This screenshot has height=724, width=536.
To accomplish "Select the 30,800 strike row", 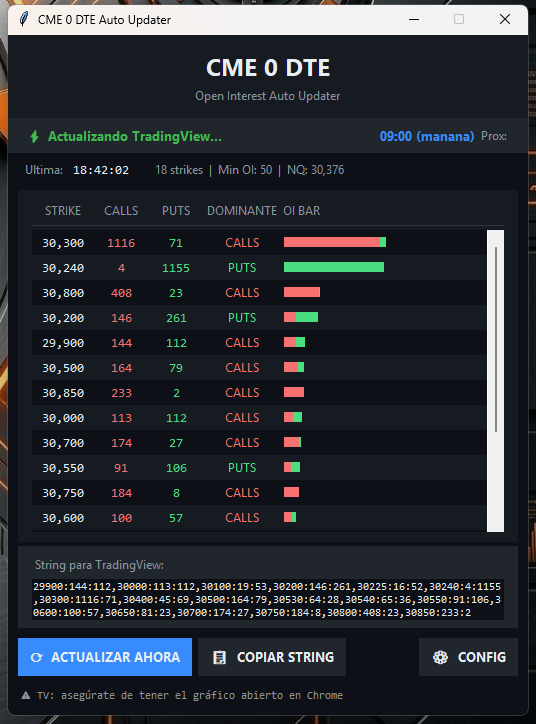I will tap(259, 292).
